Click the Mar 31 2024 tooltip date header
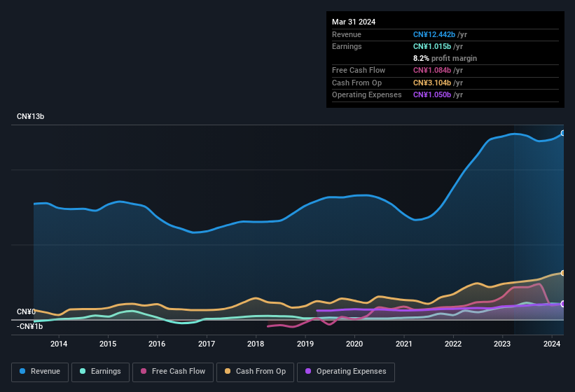 pyautogui.click(x=354, y=22)
